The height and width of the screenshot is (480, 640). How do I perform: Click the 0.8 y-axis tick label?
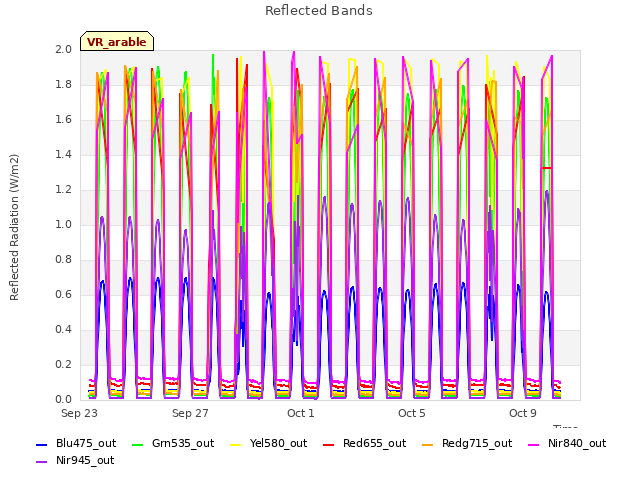[63, 260]
